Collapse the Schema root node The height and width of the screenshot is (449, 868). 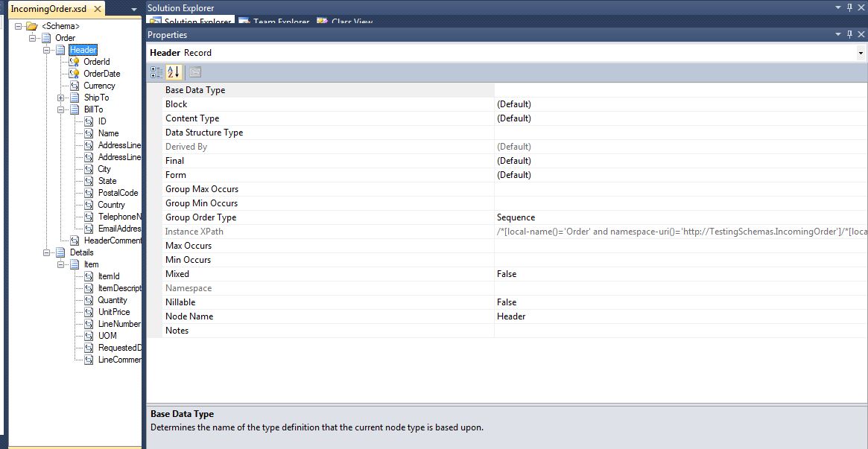19,26
